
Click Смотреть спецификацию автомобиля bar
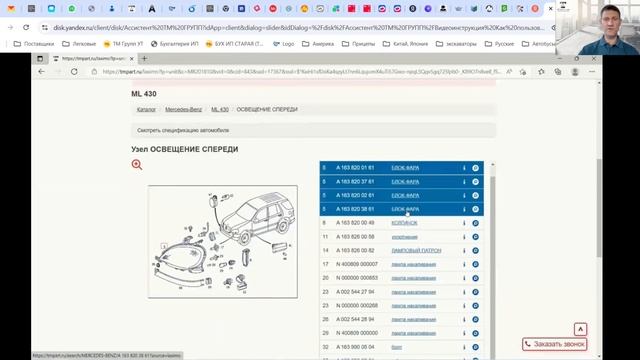(x=313, y=130)
